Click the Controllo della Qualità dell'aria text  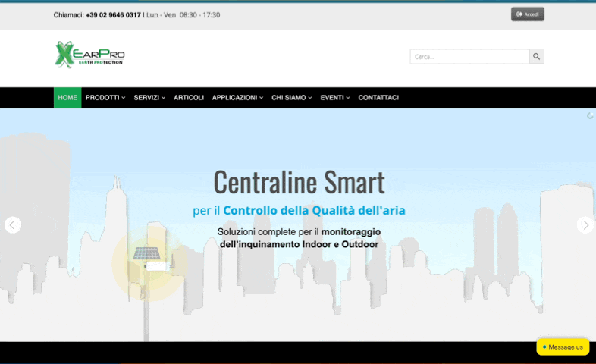coord(319,210)
